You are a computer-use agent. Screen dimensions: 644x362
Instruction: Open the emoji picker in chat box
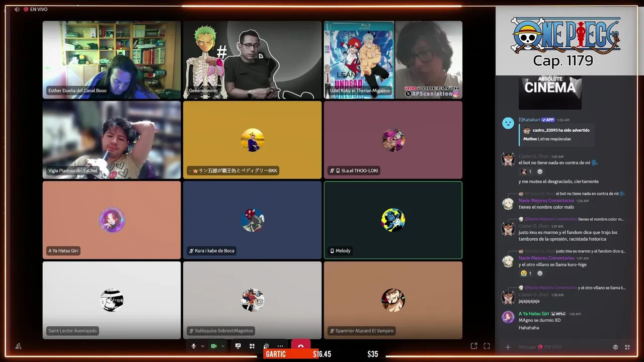615,347
